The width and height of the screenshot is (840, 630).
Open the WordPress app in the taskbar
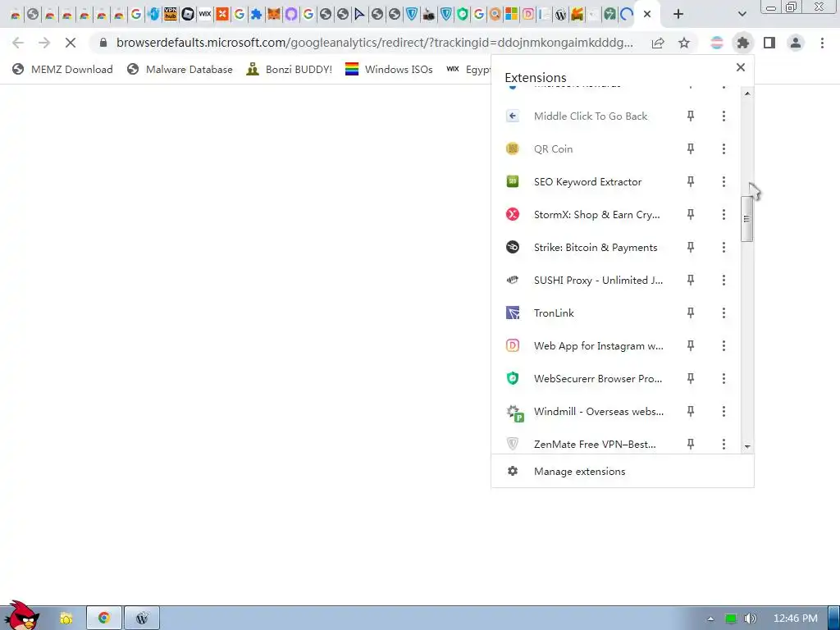(142, 618)
